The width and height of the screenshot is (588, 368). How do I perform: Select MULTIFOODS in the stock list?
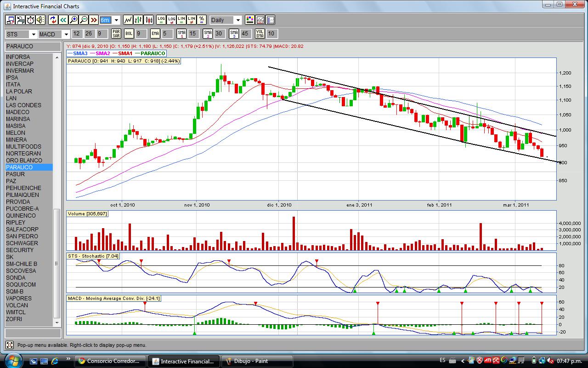pyautogui.click(x=29, y=147)
